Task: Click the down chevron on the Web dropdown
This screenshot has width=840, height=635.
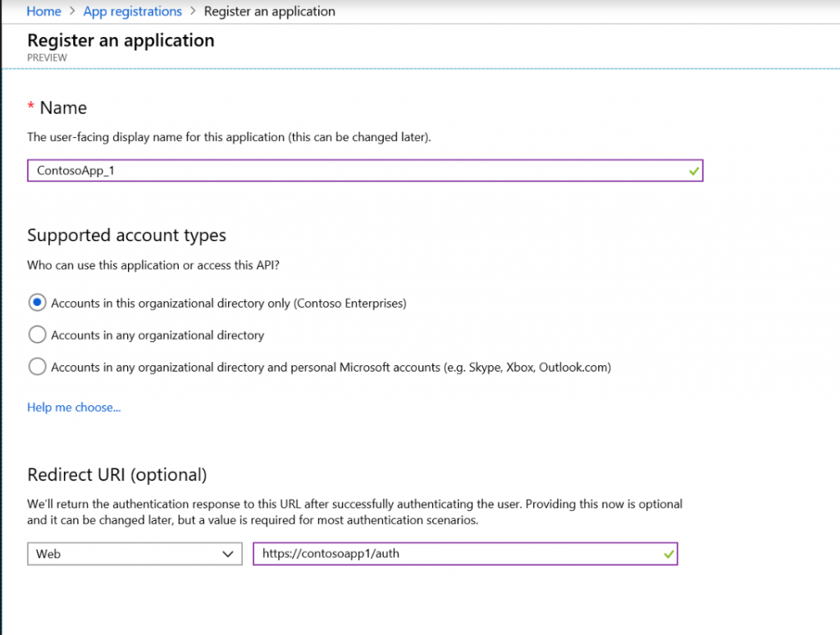Action: (x=228, y=554)
